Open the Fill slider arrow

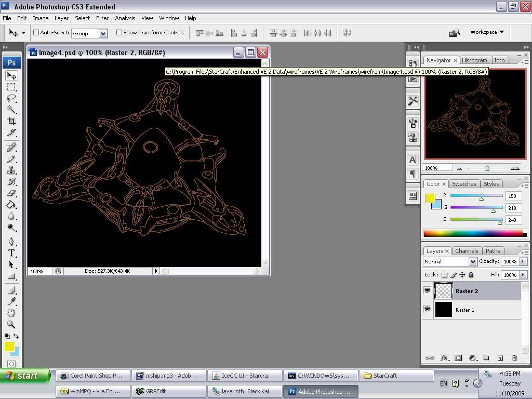[x=523, y=275]
